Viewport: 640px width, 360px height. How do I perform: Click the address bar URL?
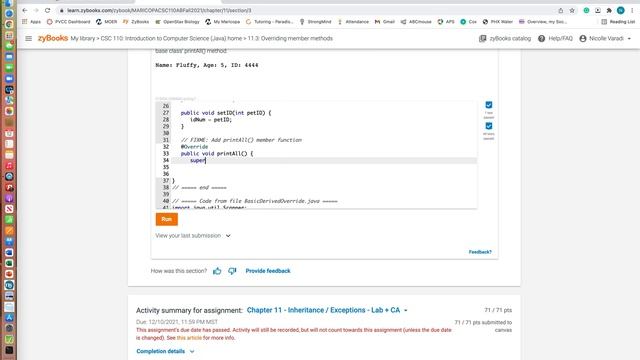coord(159,10)
